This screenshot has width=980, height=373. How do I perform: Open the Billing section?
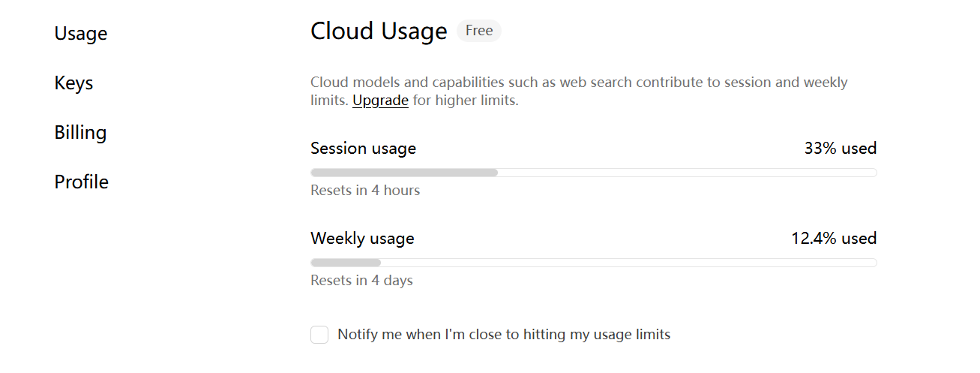tap(80, 133)
